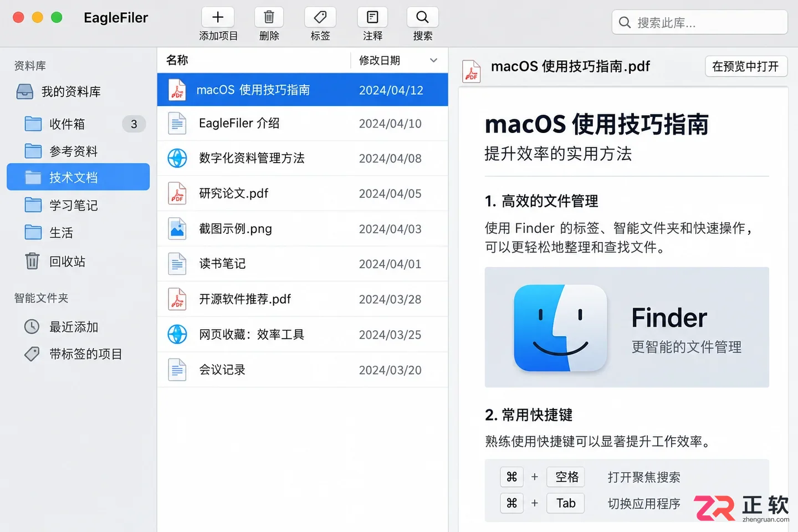Viewport: 798px width, 532px height.
Task: Click the 资料库 section header
Action: (x=30, y=66)
